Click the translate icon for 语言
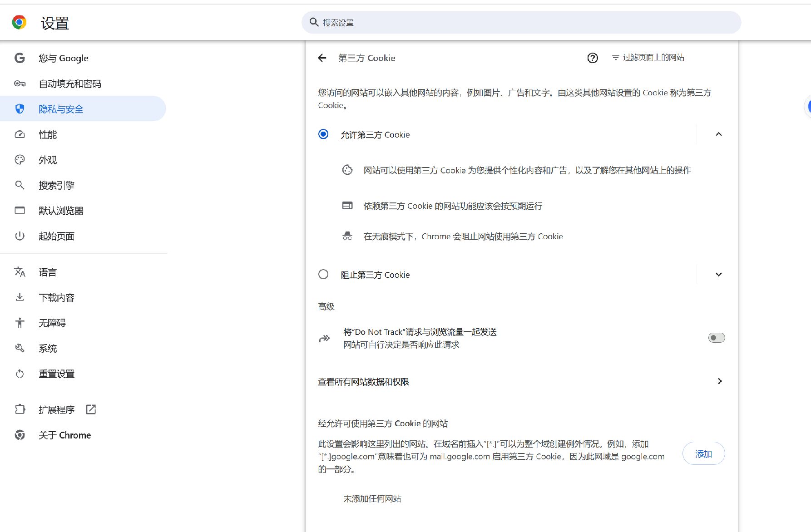Viewport: 811px width, 532px height. coord(20,272)
